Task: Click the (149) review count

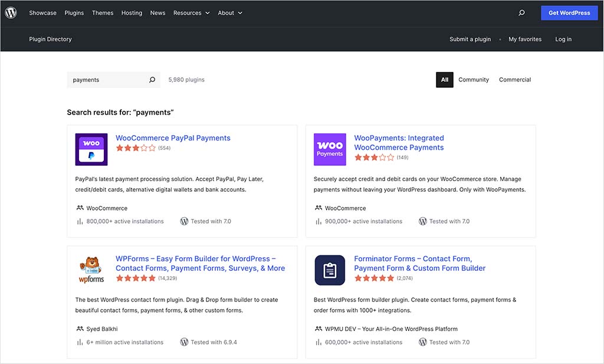Action: click(402, 157)
